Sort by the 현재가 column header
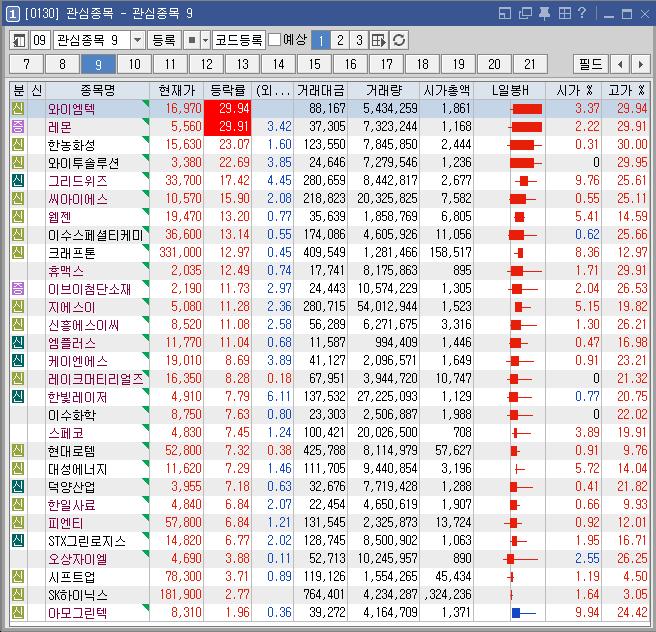This screenshot has height=632, width=656. pyautogui.click(x=177, y=90)
